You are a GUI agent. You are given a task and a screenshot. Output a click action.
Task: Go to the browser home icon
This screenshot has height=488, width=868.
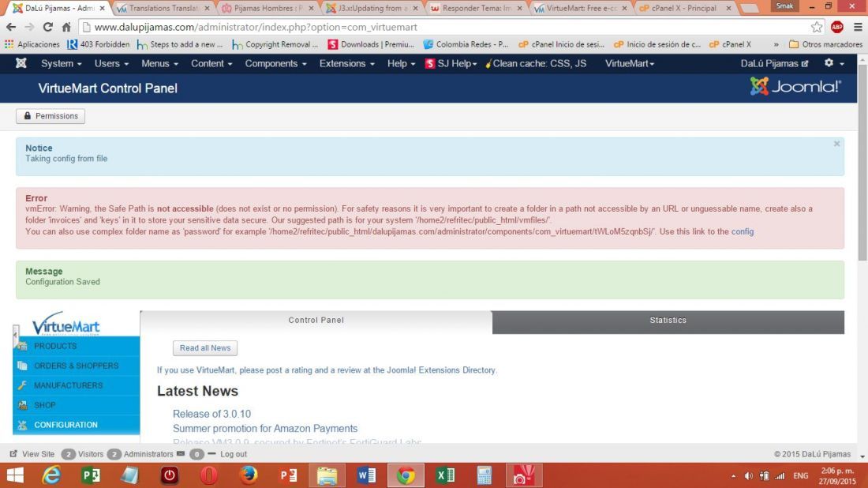66,27
